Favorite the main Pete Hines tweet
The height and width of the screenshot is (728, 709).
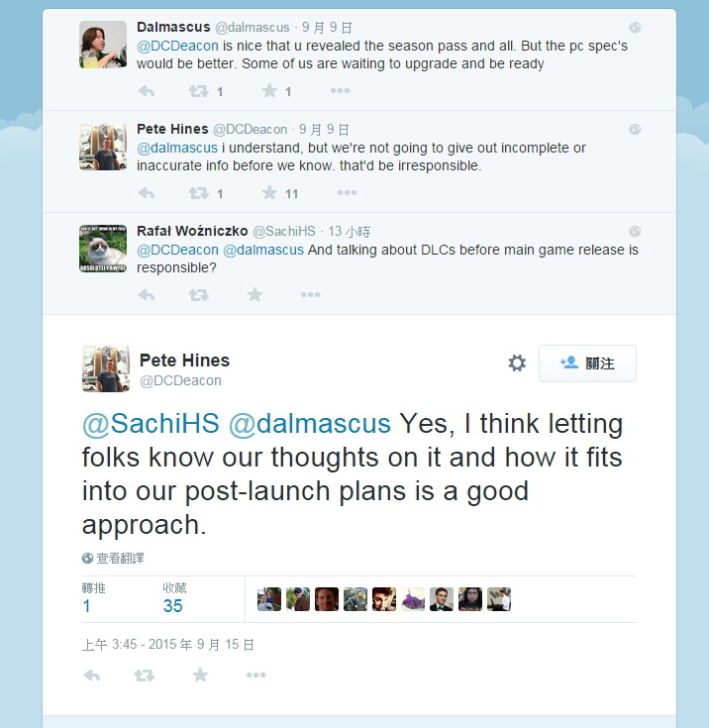200,676
